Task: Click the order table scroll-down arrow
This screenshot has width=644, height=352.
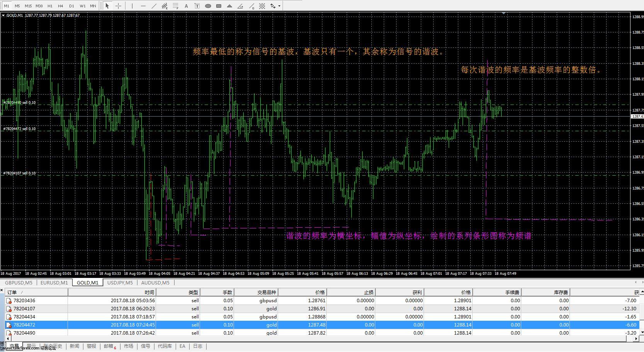Action: coord(641,332)
